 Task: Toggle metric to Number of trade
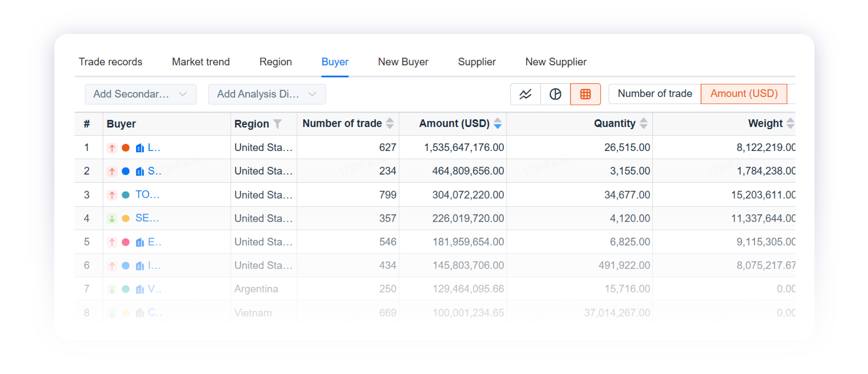point(655,94)
